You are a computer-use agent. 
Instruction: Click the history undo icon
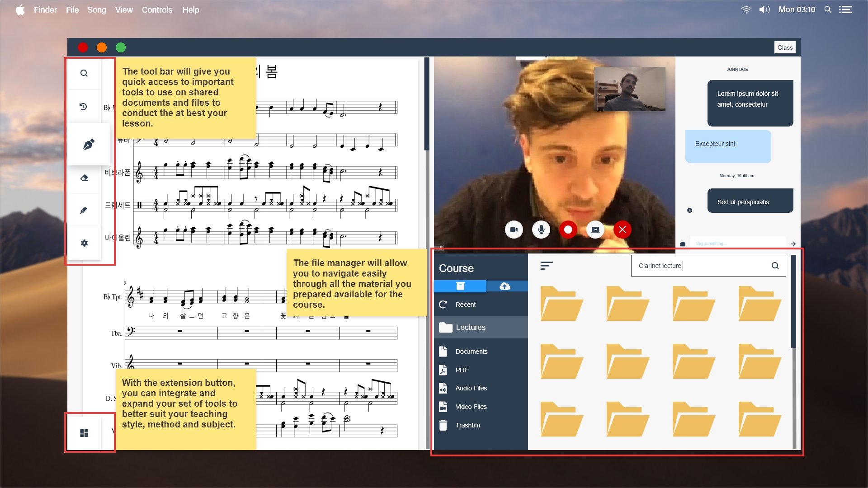tap(84, 107)
